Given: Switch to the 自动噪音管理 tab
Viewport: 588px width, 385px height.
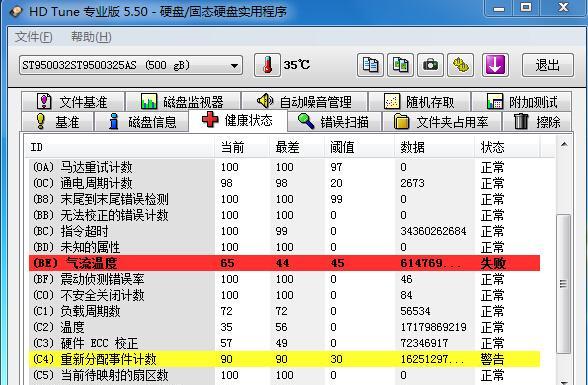Looking at the screenshot, I should 304,101.
